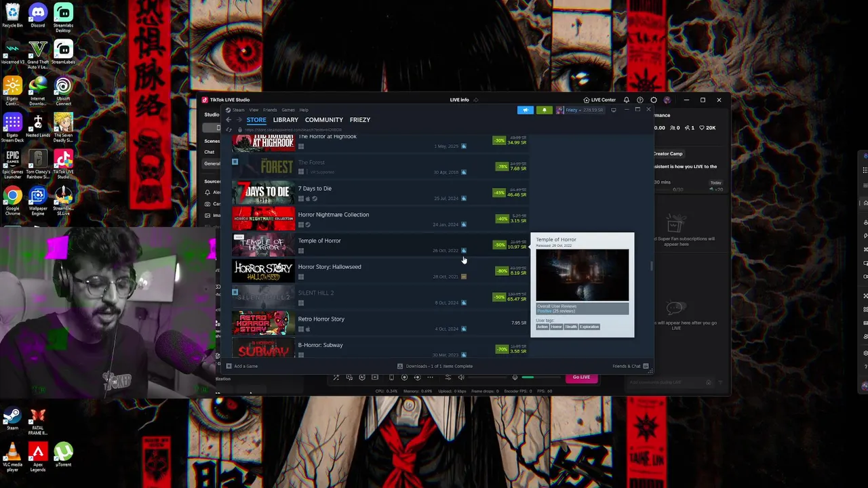Go back in Steam store navigation
The image size is (868, 488).
tap(229, 120)
